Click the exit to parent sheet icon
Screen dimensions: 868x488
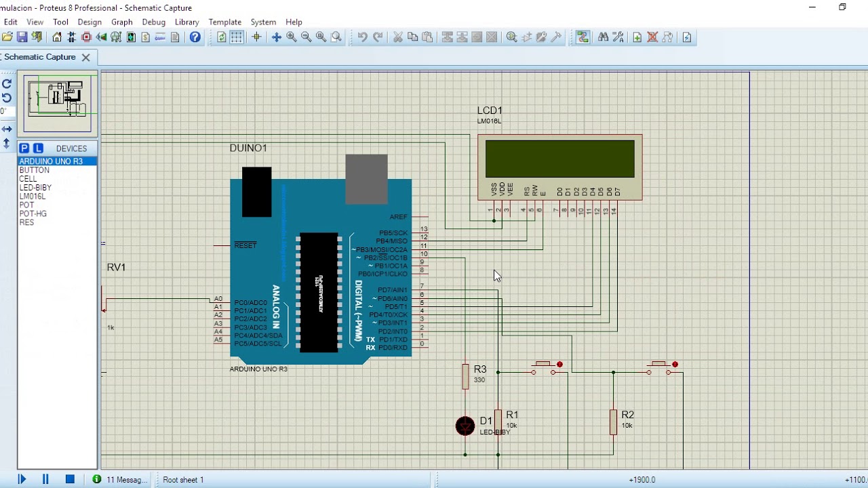667,37
